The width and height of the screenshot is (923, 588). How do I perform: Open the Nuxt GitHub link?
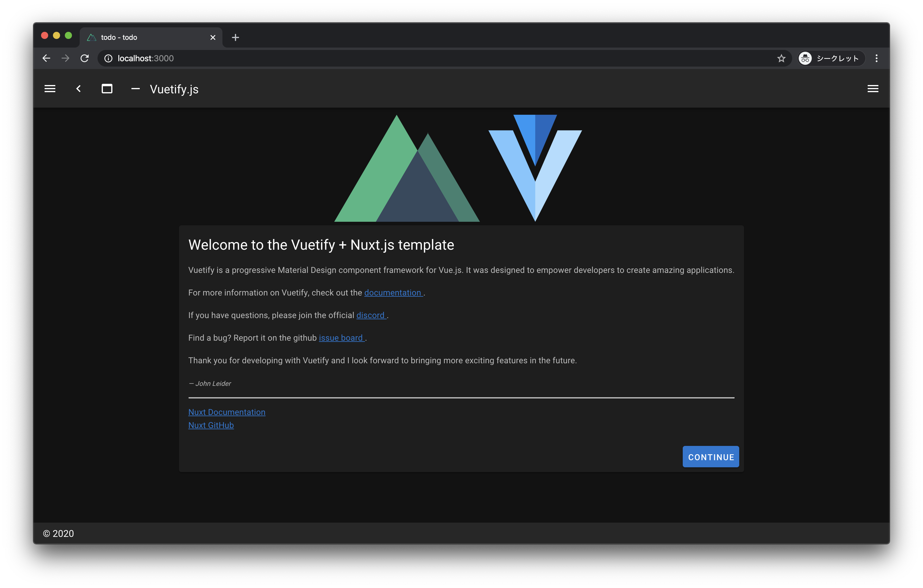pos(211,425)
